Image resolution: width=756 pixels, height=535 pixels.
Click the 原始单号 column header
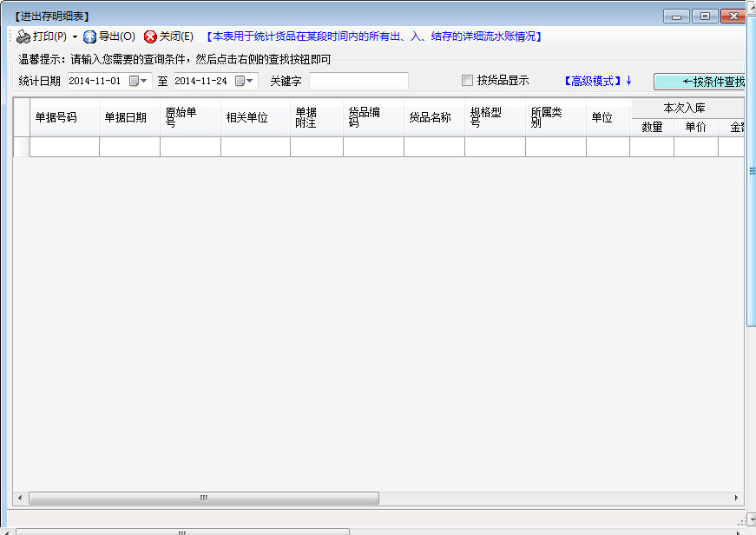[x=190, y=117]
